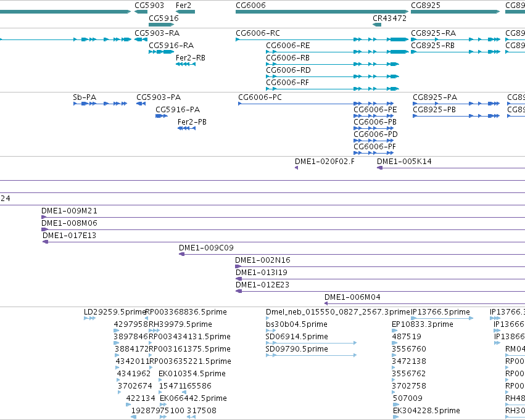Select transcript CG5916-RA
This screenshot has height=420, width=525.
click(171, 46)
